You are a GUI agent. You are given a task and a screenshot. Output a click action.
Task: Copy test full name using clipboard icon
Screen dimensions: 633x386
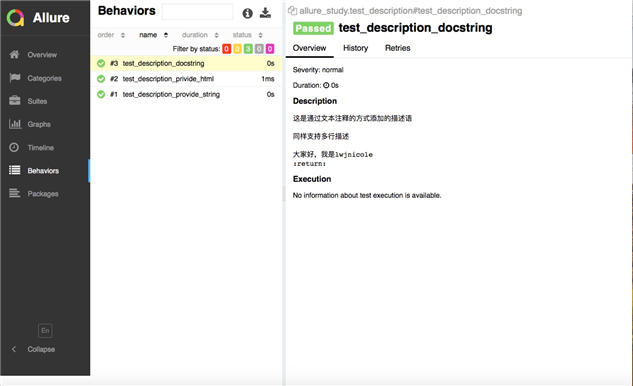(293, 11)
